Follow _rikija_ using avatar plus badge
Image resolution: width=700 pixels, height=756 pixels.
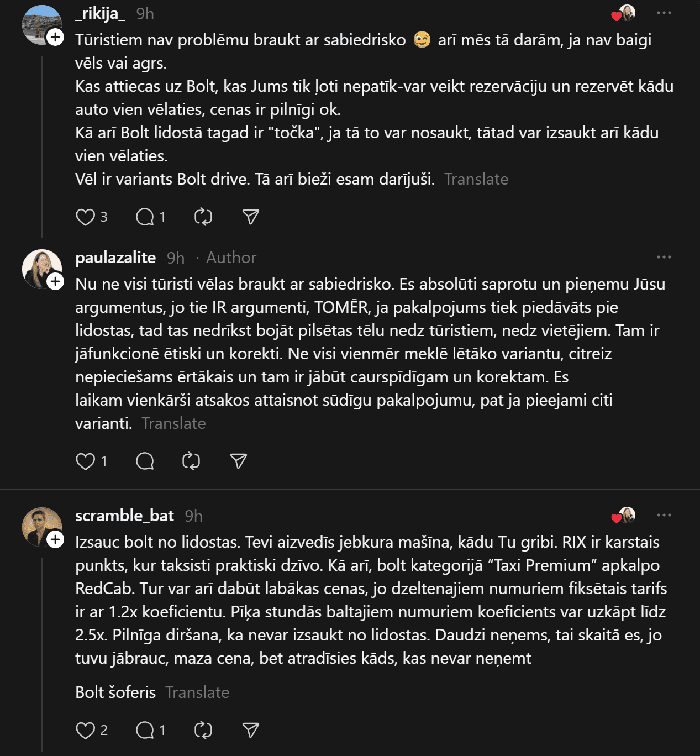(55, 38)
